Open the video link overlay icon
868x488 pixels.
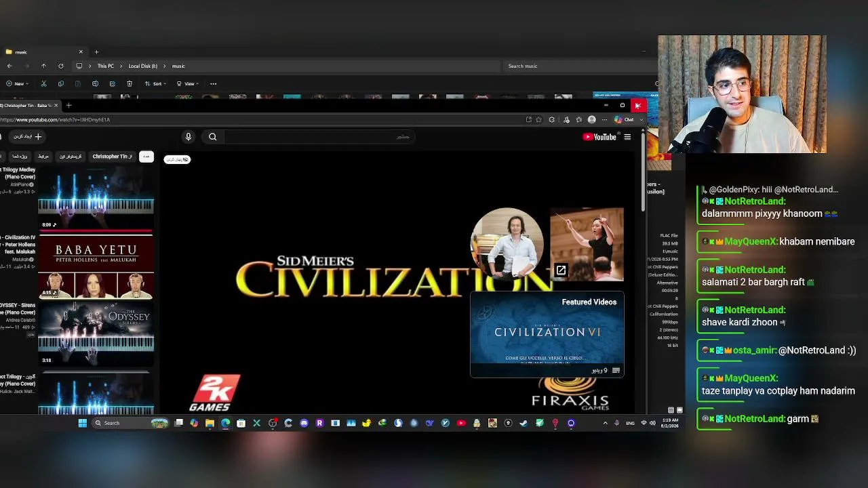[x=561, y=270]
